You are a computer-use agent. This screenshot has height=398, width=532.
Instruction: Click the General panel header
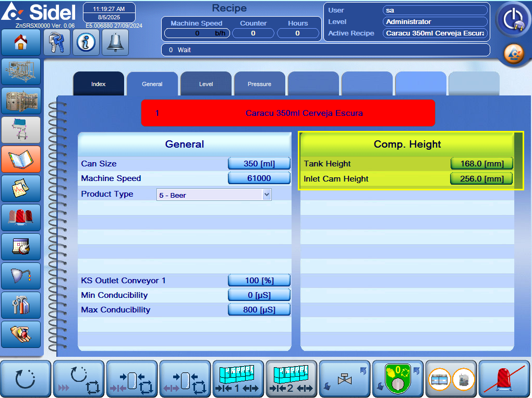(x=185, y=144)
